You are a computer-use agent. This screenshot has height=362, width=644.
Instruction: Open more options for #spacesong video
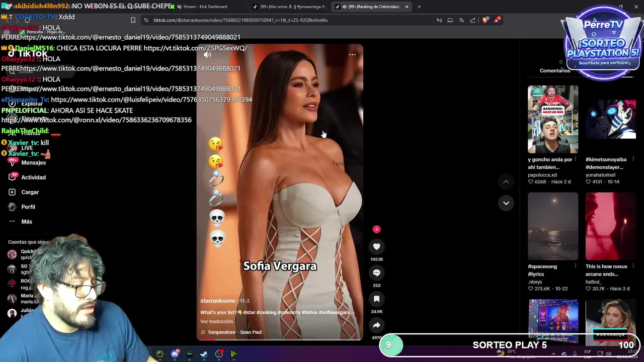(x=576, y=266)
